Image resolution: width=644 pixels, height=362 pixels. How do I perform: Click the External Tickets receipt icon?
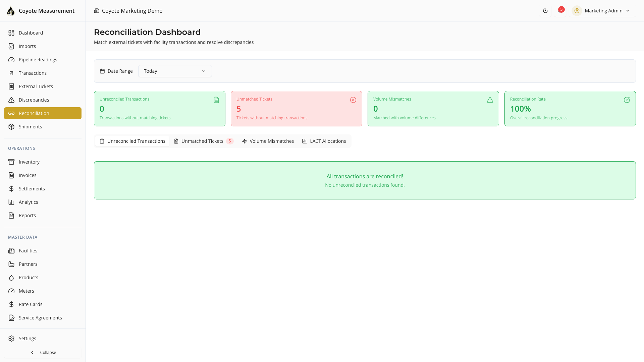[x=11, y=86]
